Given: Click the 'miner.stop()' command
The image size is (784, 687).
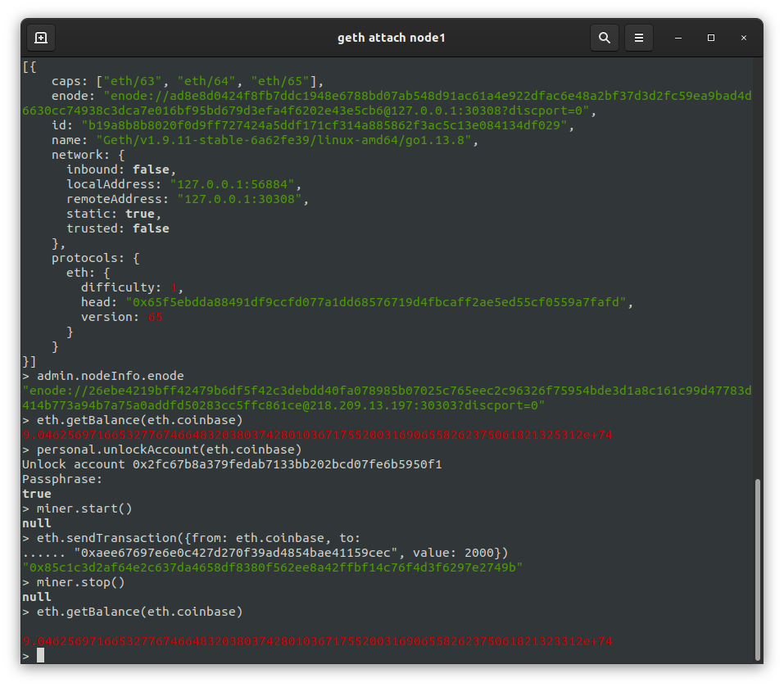Looking at the screenshot, I should click(x=74, y=582).
